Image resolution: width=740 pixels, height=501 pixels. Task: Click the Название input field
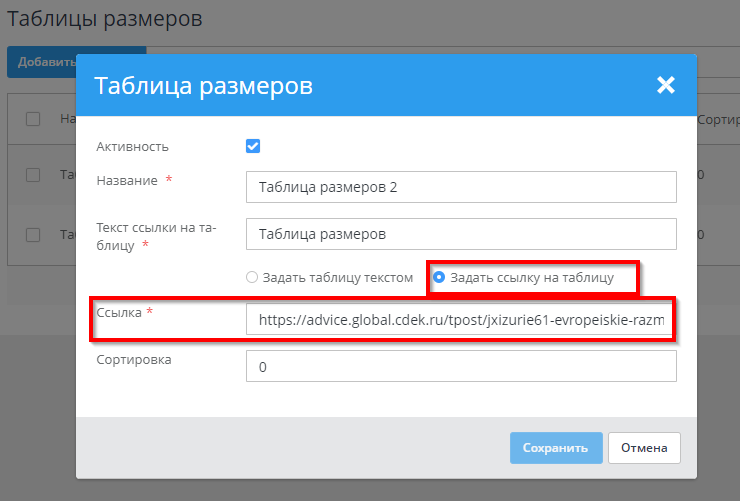click(x=460, y=187)
